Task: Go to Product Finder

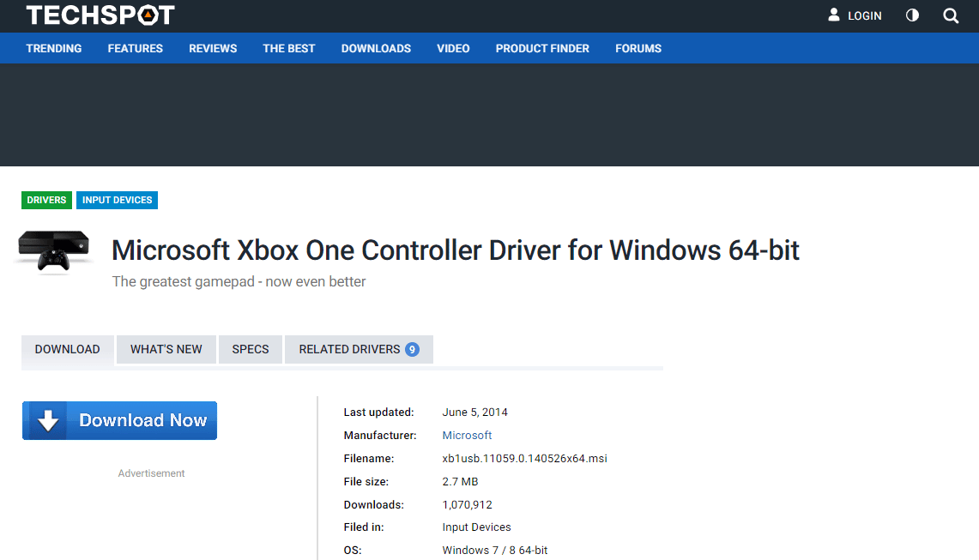Action: coord(542,49)
